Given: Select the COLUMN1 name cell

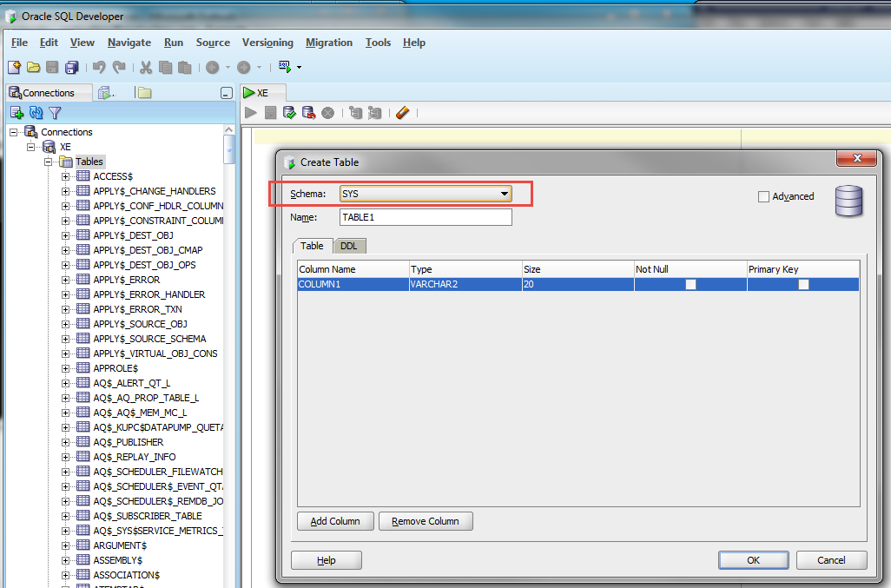Looking at the screenshot, I should pos(353,284).
